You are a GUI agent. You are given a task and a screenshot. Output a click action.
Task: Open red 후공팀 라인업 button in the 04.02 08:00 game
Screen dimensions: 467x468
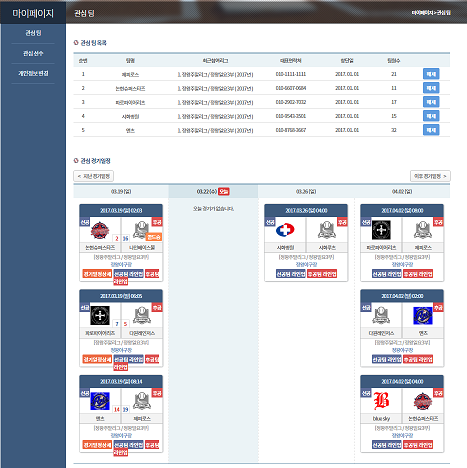pos(418,274)
